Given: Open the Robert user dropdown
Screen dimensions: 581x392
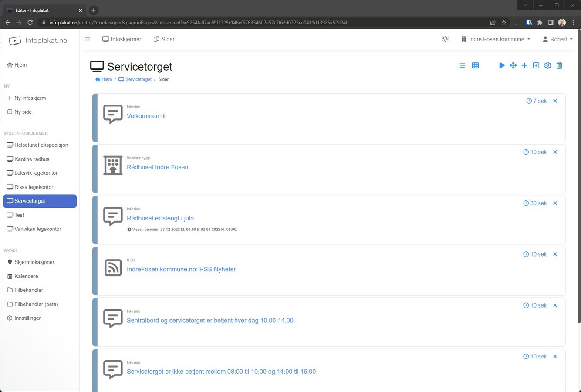Looking at the screenshot, I should (557, 39).
